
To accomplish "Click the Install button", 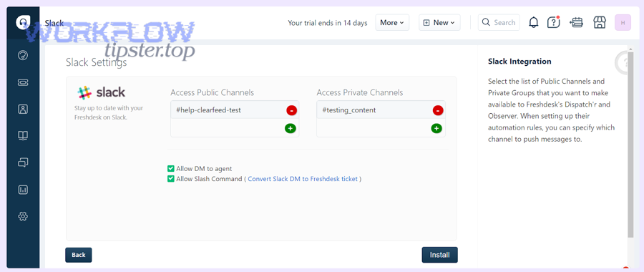I will coord(439,255).
